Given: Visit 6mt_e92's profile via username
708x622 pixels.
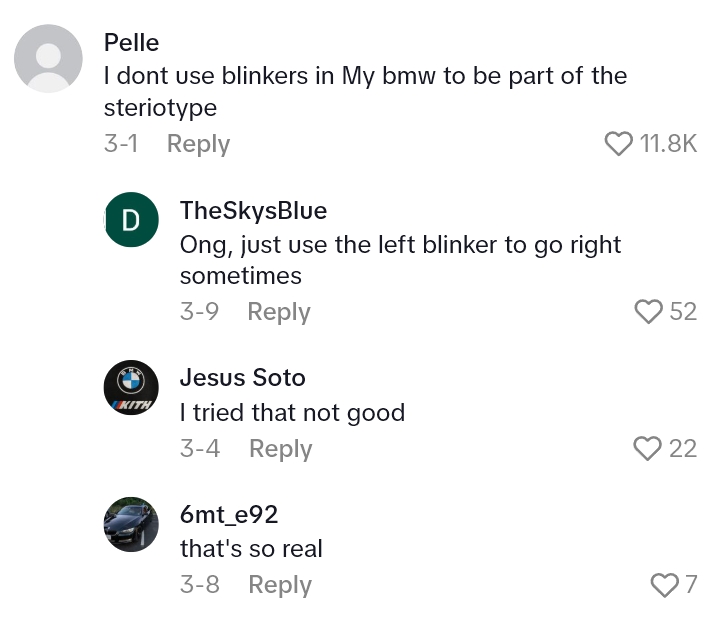Looking at the screenshot, I should coord(229,514).
